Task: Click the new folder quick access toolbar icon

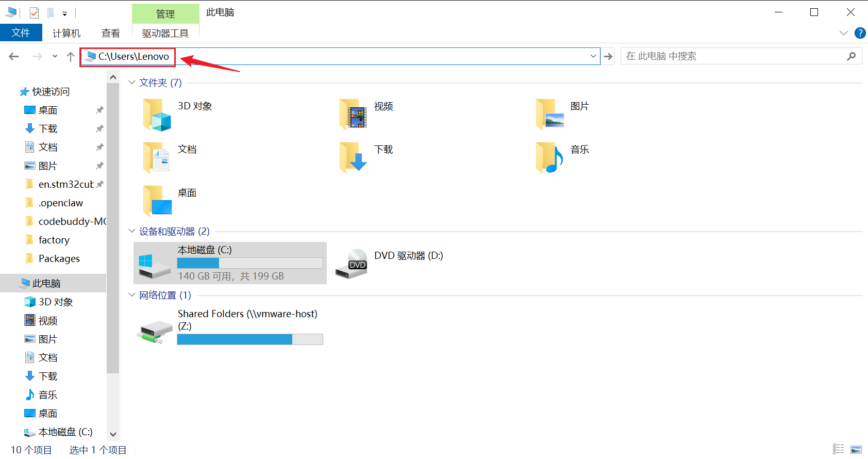Action: (x=51, y=12)
